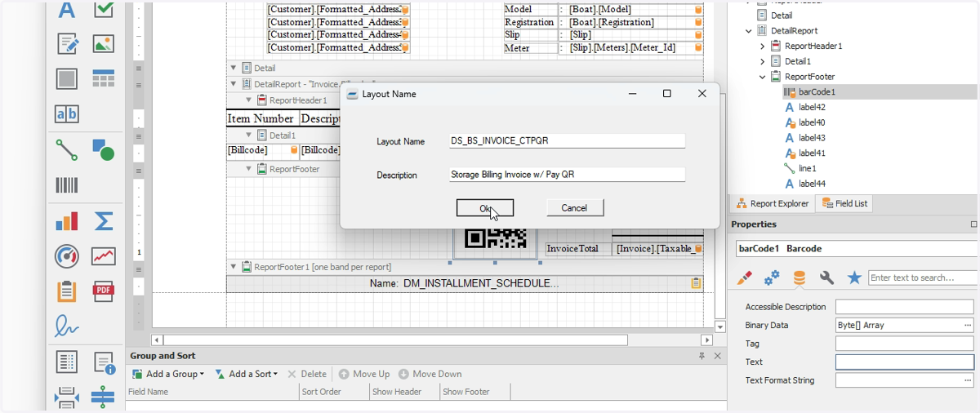Click the Layout Name text field

pyautogui.click(x=567, y=140)
